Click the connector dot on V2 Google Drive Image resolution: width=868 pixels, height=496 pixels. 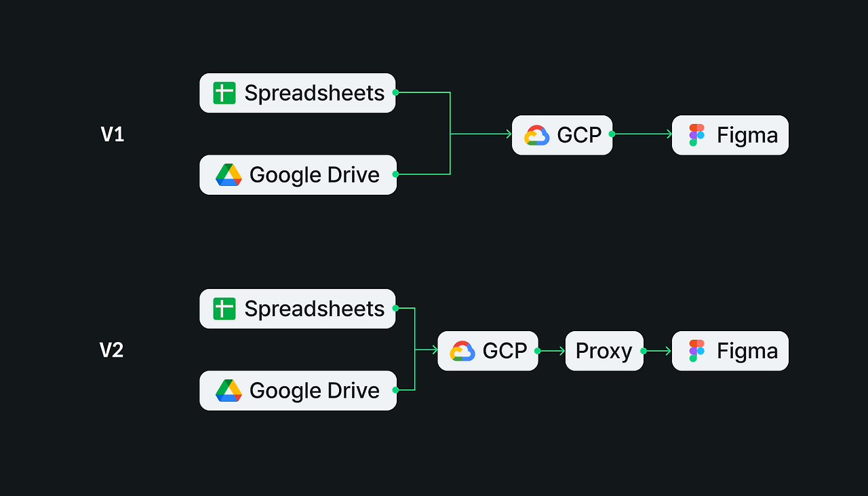(x=396, y=390)
